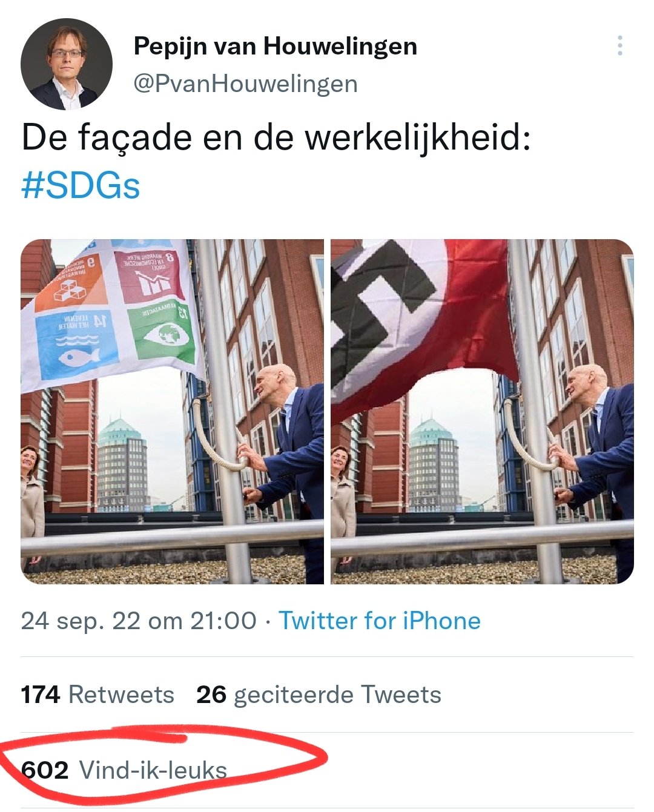Open the @PvanHouwelingen handle
This screenshot has width=654, height=812.
[x=245, y=84]
